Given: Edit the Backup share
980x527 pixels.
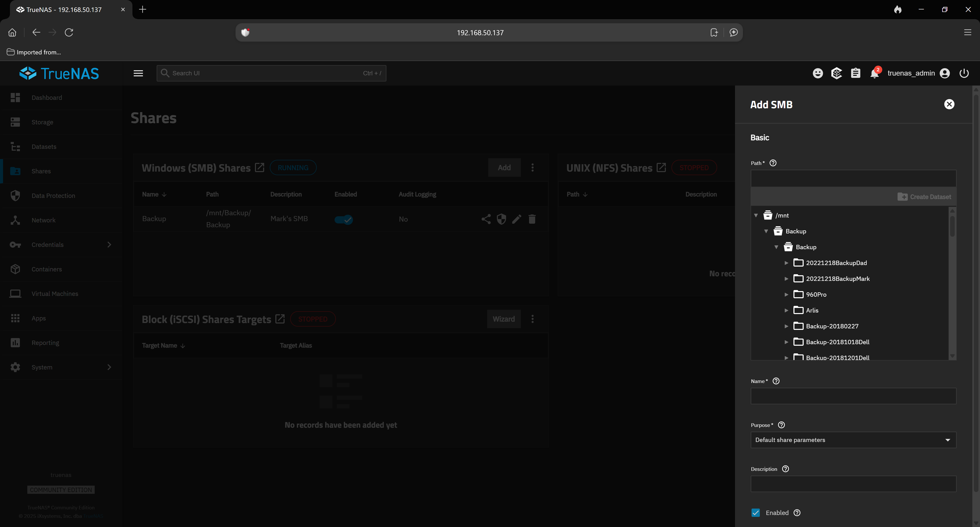Looking at the screenshot, I should 517,219.
